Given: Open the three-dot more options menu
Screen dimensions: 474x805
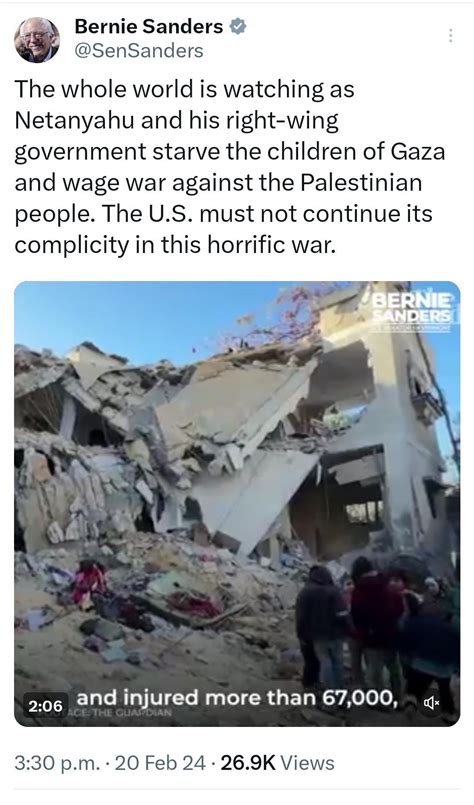Looking at the screenshot, I should 450,35.
